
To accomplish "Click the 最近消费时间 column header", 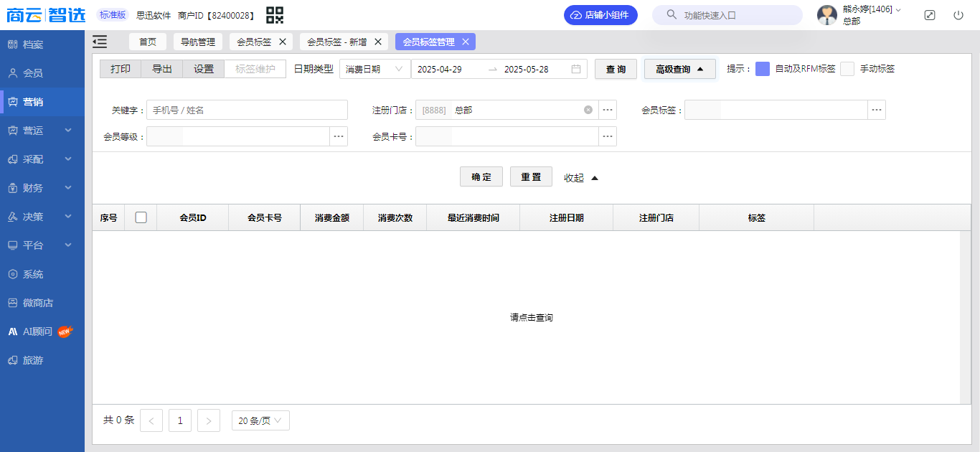I will tap(473, 217).
